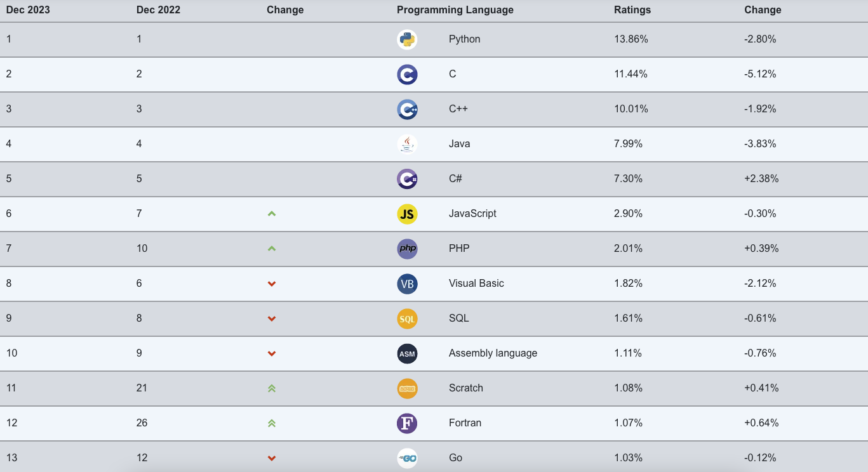Click the red down arrow for Visual Basic
Image resolution: width=868 pixels, height=472 pixels.
272,284
